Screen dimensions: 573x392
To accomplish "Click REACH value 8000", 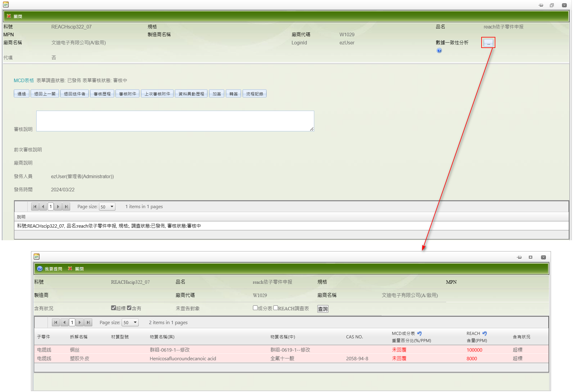I will [x=472, y=359].
